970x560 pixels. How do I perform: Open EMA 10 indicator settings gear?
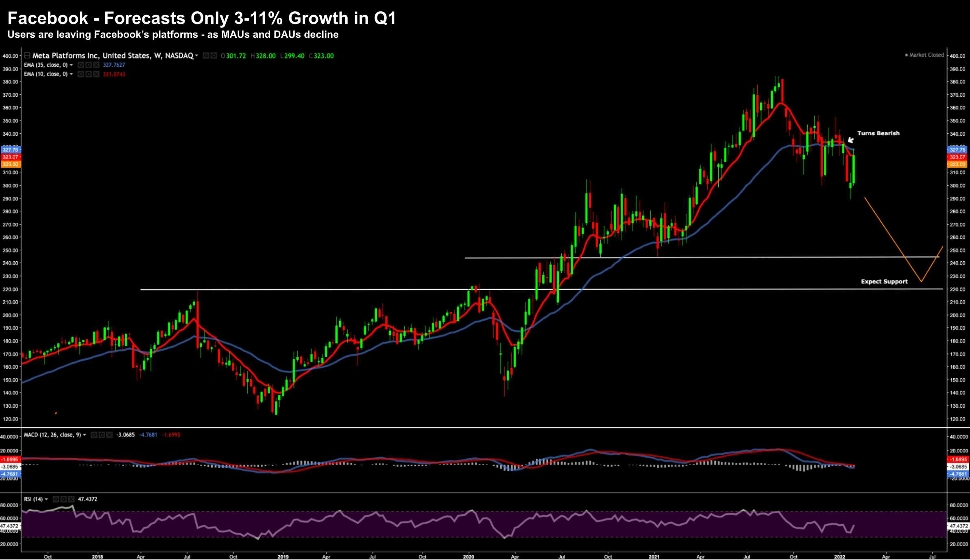tap(88, 74)
